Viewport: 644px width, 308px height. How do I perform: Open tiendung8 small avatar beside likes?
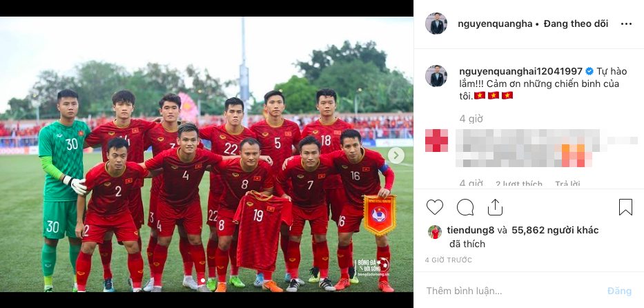click(435, 231)
